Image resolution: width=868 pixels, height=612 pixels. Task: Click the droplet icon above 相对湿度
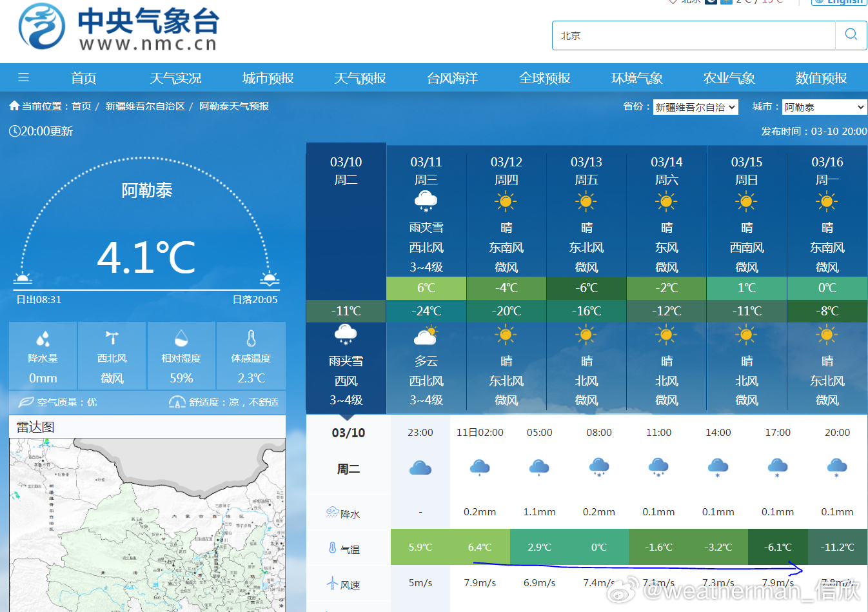tap(181, 338)
